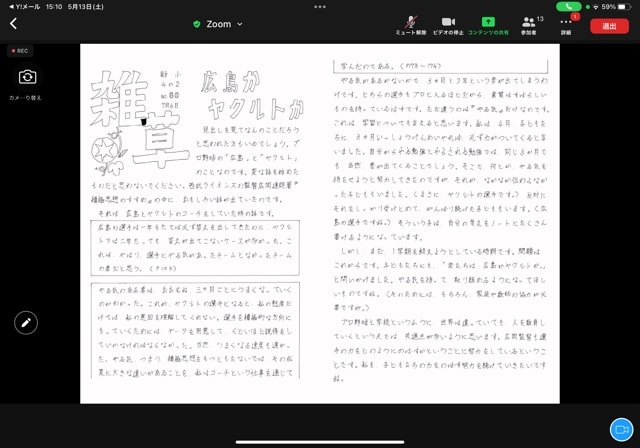Open the More details menu
The width and height of the screenshot is (640, 448).
(x=566, y=25)
